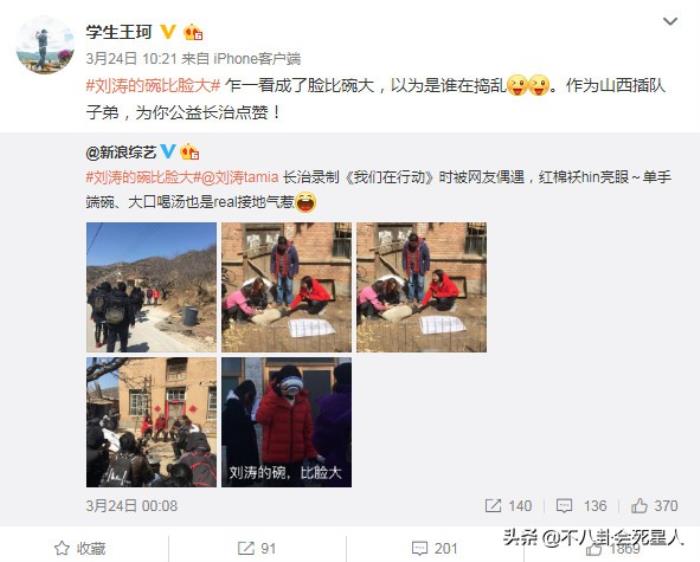
Task: Open the #刘涛的碗比脸大# hashtag in the top post
Action: pyautogui.click(x=153, y=85)
